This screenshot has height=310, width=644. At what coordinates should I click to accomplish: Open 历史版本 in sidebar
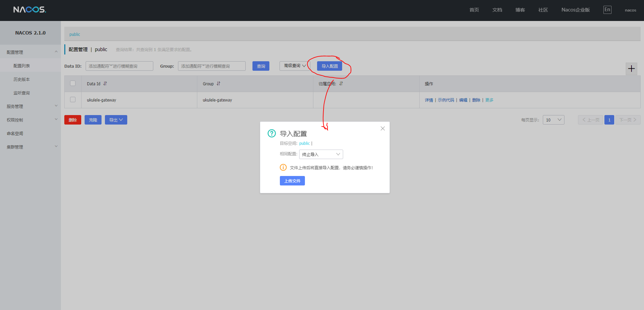(22, 79)
